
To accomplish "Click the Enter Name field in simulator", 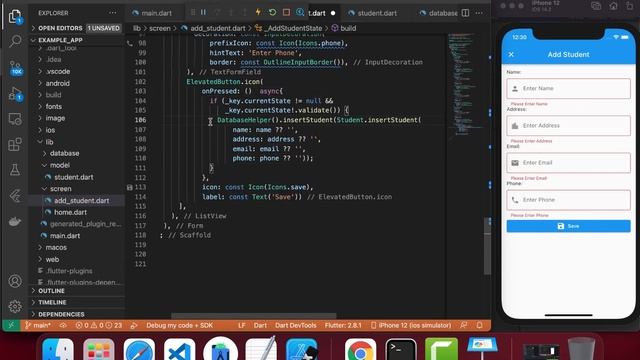I will 568,89.
